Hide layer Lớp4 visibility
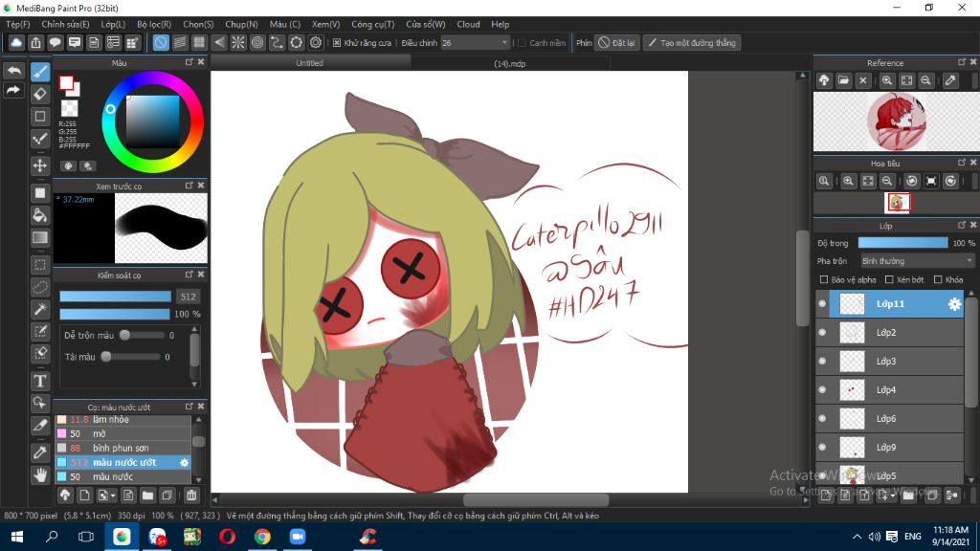The width and height of the screenshot is (980, 551). (822, 390)
